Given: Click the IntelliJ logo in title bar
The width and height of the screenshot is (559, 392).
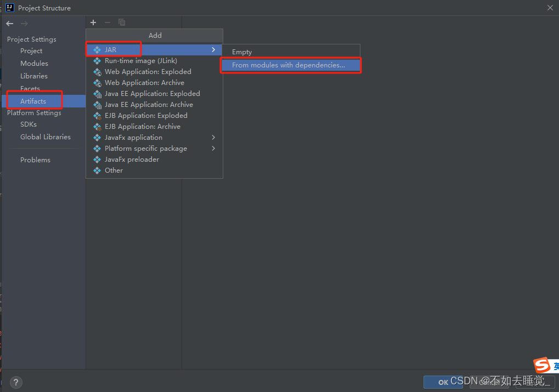Looking at the screenshot, I should point(10,8).
